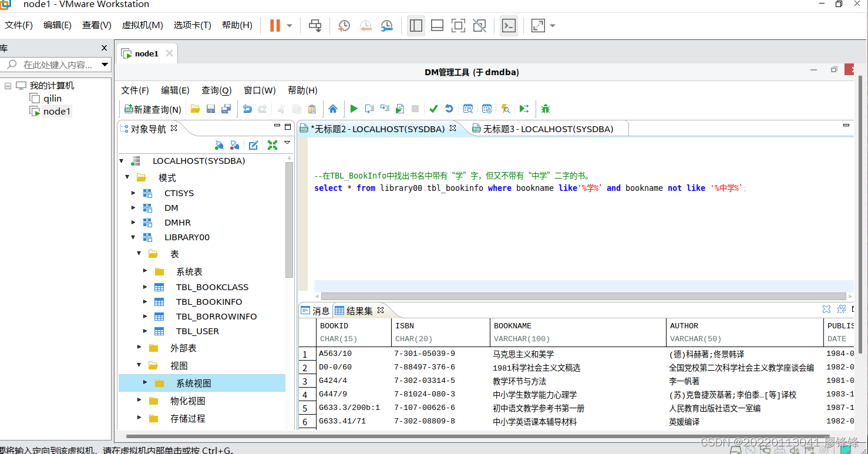868x454 pixels.
Task: Toggle the VMware unity mode icon
Action: coord(479,26)
